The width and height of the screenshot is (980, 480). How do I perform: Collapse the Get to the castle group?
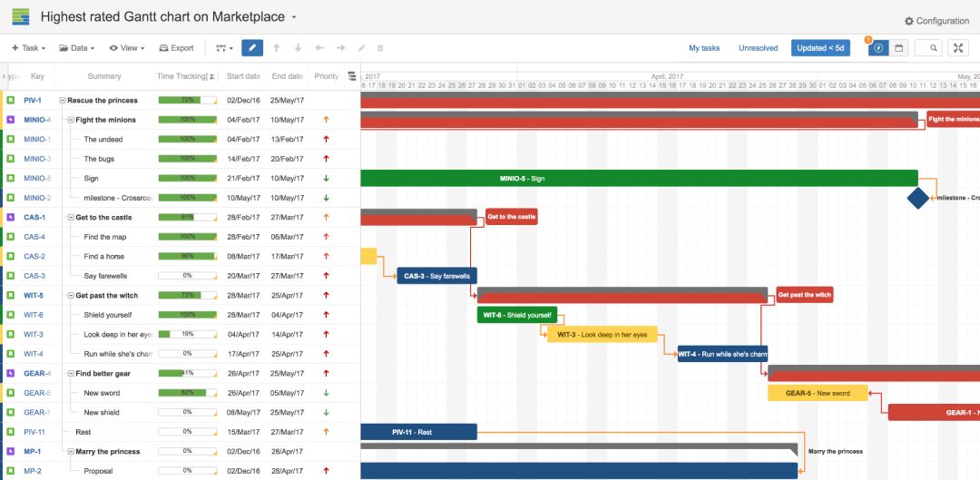71,218
